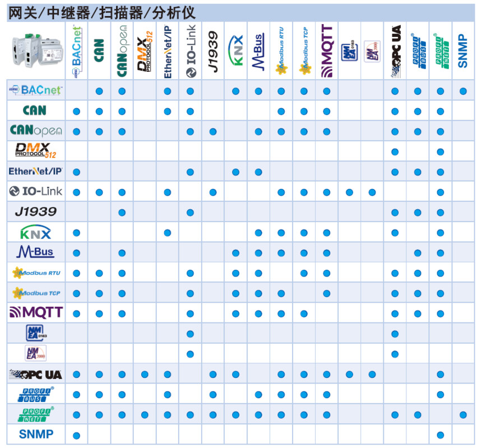Click the dot at IO-Link row, NMEA 0183 column
This screenshot has height=448, width=482.
pyautogui.click(x=350, y=192)
